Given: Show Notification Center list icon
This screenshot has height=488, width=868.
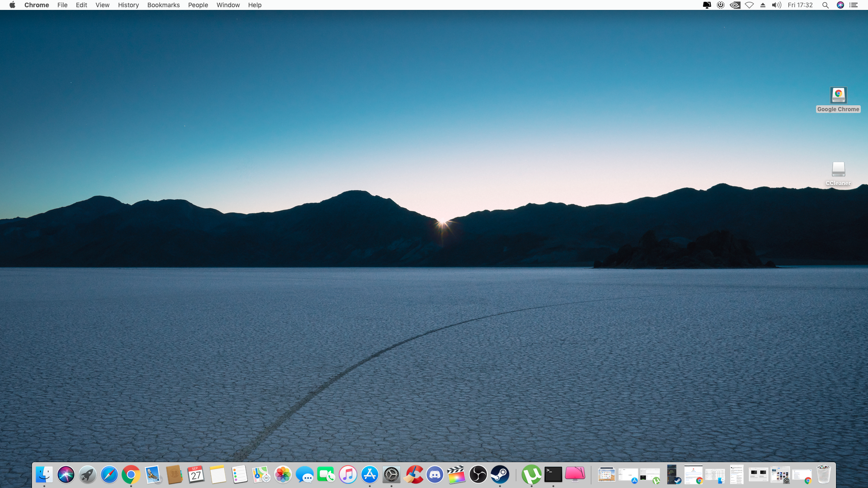Looking at the screenshot, I should (x=854, y=5).
